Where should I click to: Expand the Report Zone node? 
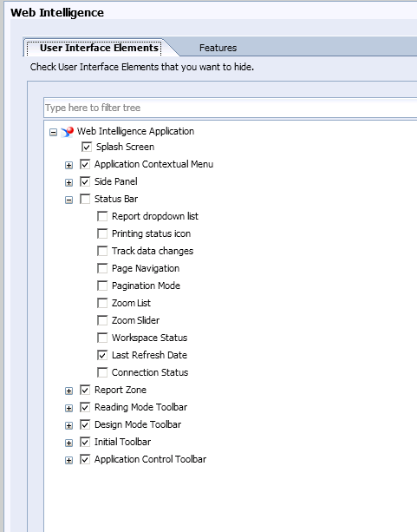click(x=68, y=391)
